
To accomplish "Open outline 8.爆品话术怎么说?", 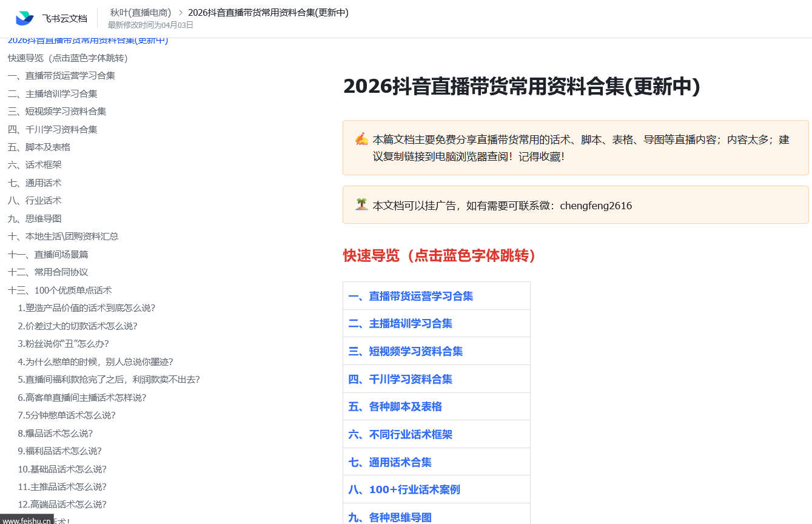I will pyautogui.click(x=55, y=434).
